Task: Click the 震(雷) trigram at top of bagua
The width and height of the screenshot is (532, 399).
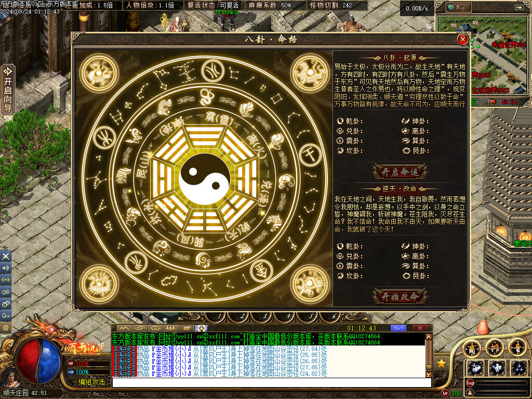Action: click(x=219, y=118)
